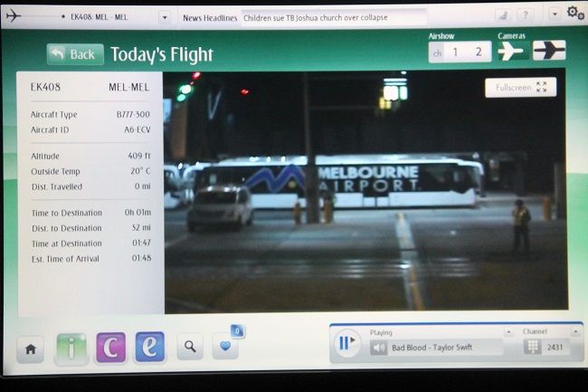This screenshot has width=588, height=392.
Task: Click the Melbourne Airport camera video feed
Action: tap(365, 191)
